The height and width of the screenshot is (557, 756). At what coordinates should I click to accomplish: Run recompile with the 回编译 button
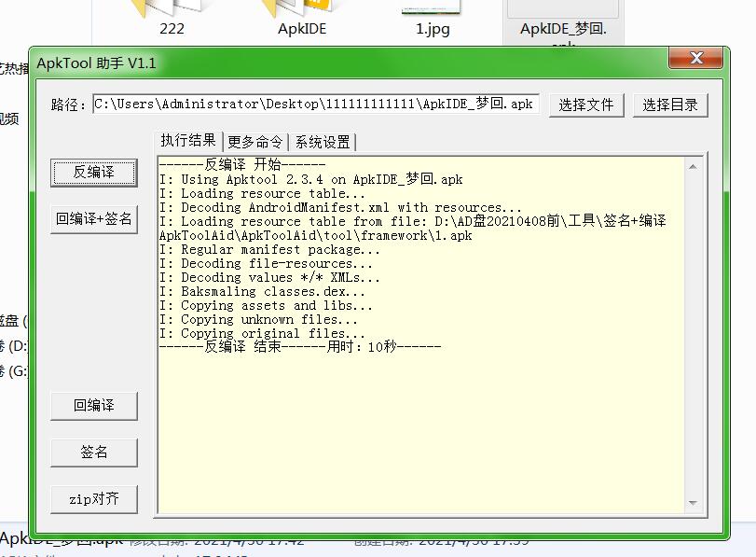[x=94, y=406]
